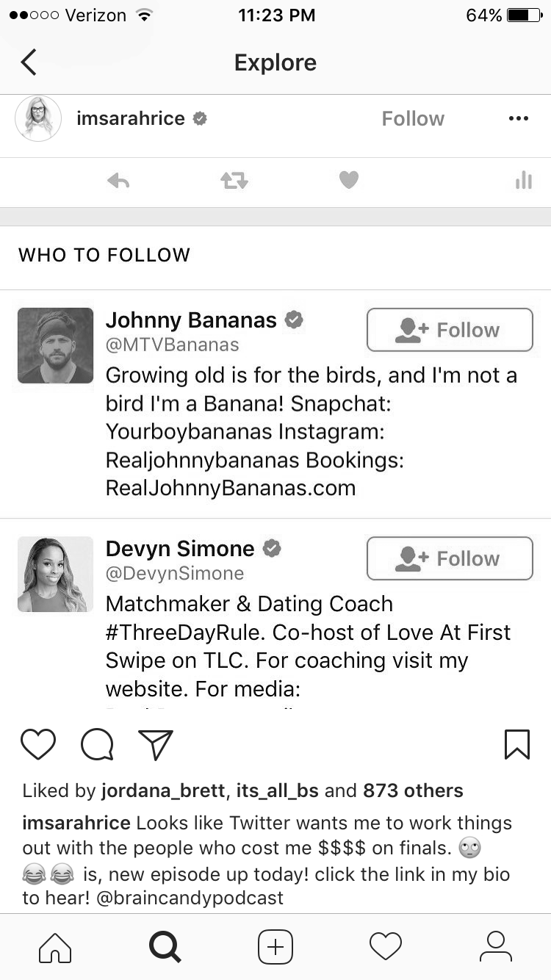Screen dimensions: 551x980
Task: Tap the imsarahrice username in the header
Action: (131, 118)
